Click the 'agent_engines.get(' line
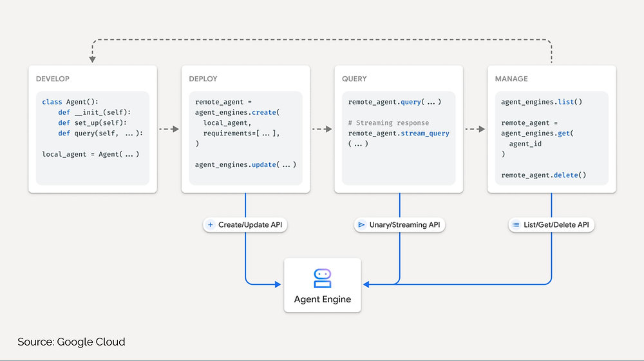 tap(538, 133)
